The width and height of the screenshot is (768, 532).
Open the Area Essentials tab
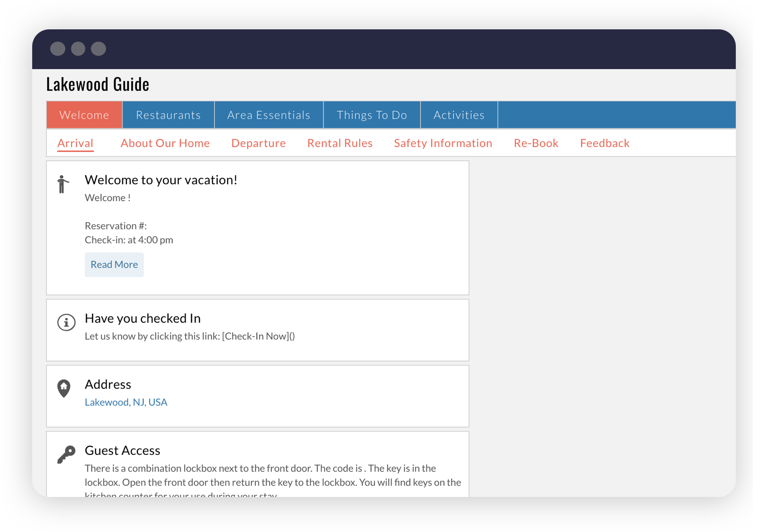coord(268,115)
